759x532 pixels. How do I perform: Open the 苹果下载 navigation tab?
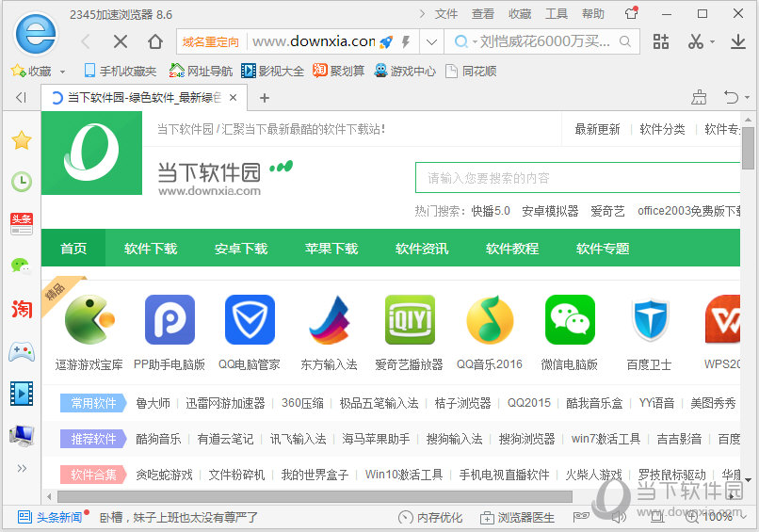click(331, 249)
